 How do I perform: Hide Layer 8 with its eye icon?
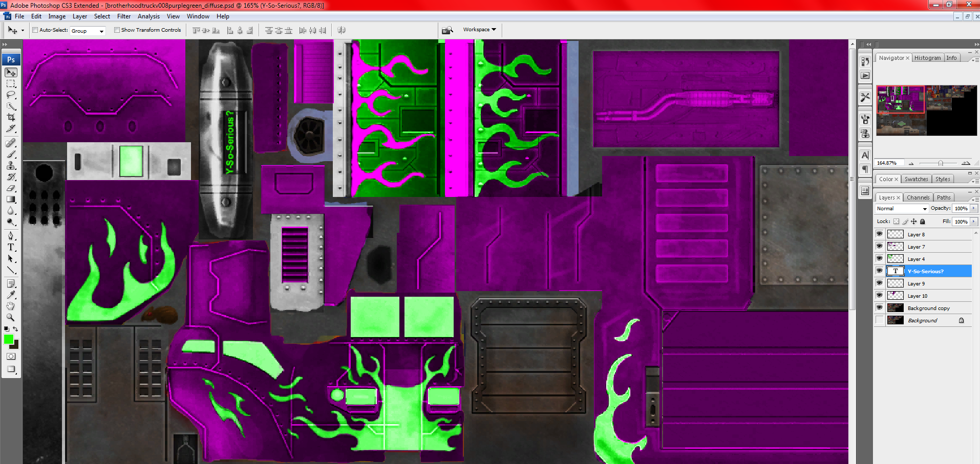coord(880,234)
